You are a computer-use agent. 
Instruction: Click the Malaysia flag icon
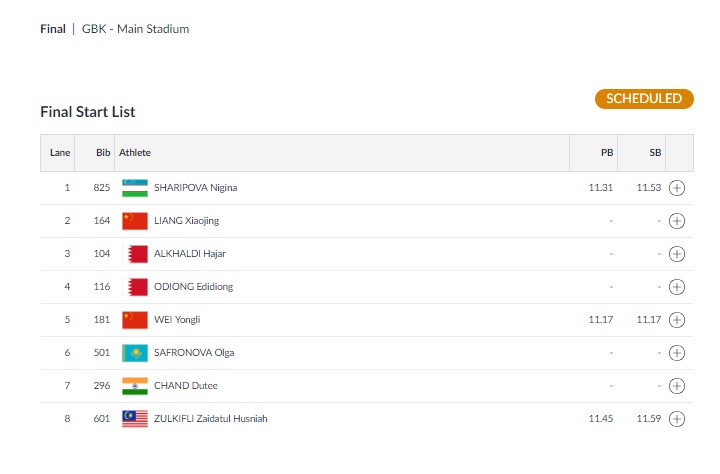coord(135,419)
